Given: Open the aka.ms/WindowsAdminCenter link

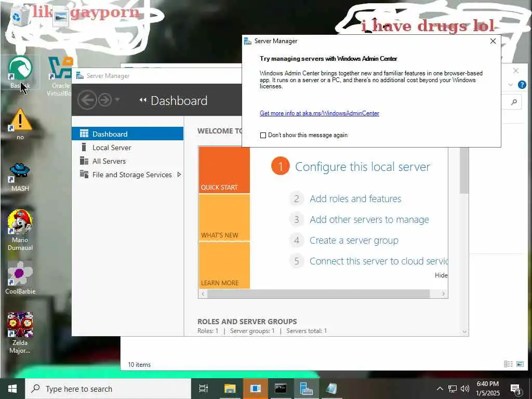Looking at the screenshot, I should tap(320, 113).
